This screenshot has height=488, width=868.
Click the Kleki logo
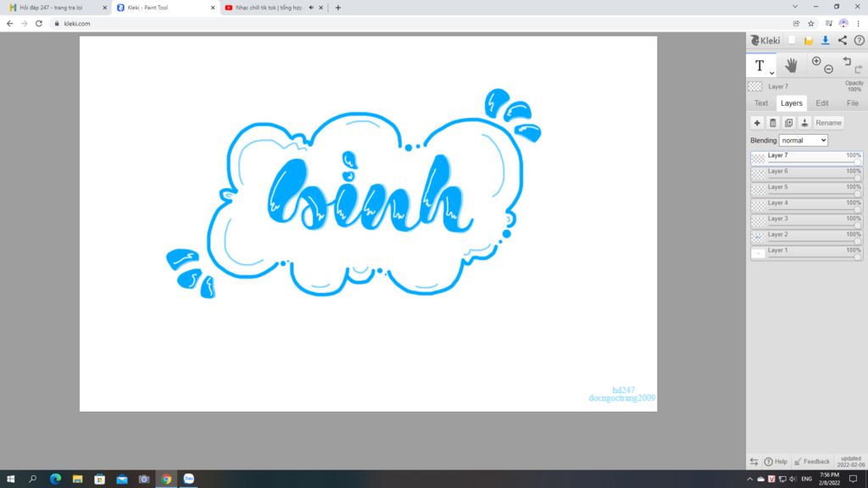coord(765,41)
